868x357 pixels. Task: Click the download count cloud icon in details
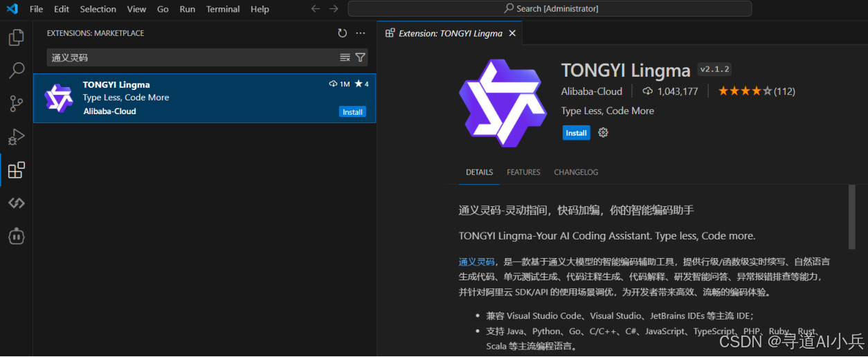click(x=648, y=91)
